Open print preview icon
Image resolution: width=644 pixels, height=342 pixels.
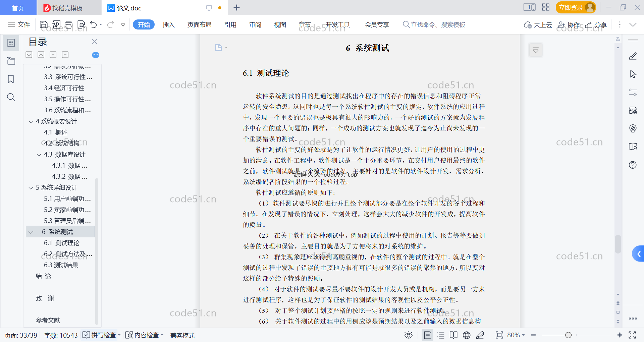coord(81,24)
